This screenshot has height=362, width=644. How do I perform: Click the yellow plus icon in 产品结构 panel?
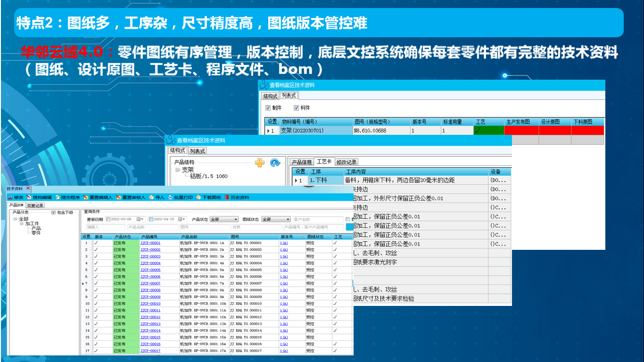pos(259,163)
